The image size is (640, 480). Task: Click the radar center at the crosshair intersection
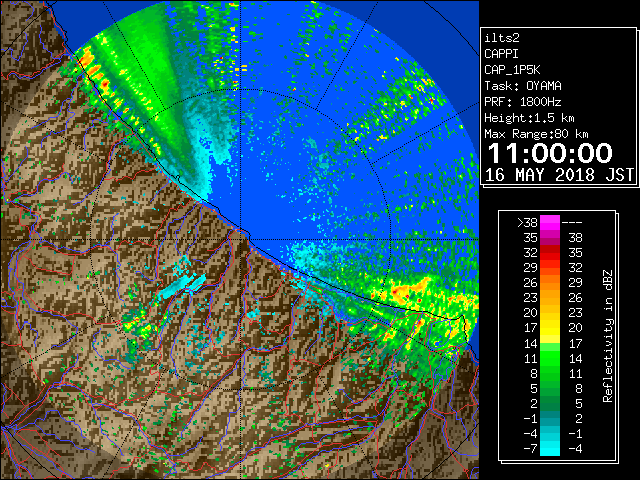click(x=240, y=240)
